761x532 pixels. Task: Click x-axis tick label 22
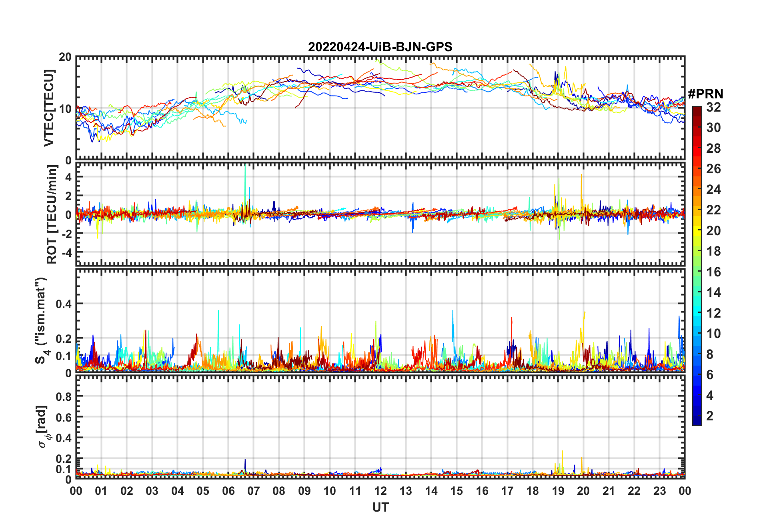tap(634, 491)
